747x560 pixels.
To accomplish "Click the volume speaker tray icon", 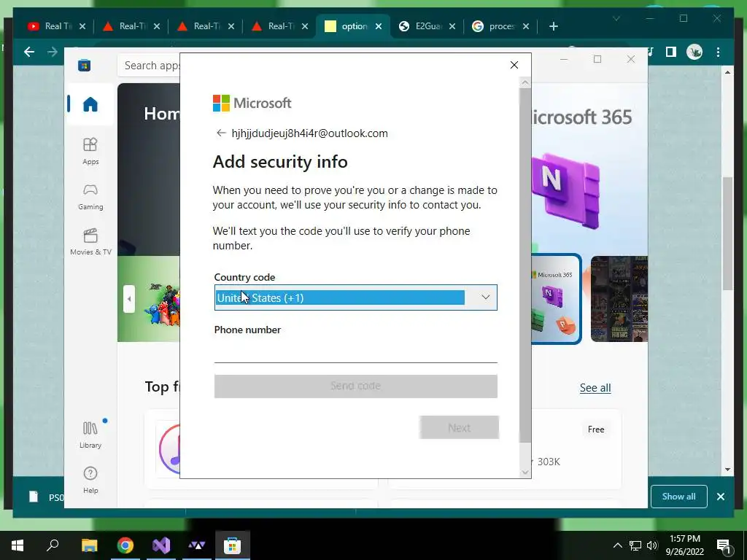I will pyautogui.click(x=652, y=545).
